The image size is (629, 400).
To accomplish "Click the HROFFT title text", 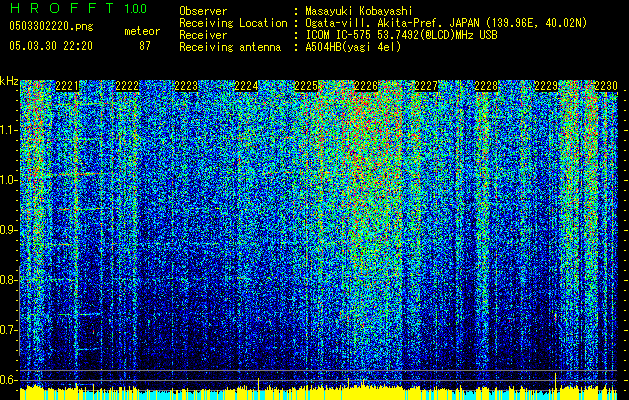I will click(x=62, y=8).
